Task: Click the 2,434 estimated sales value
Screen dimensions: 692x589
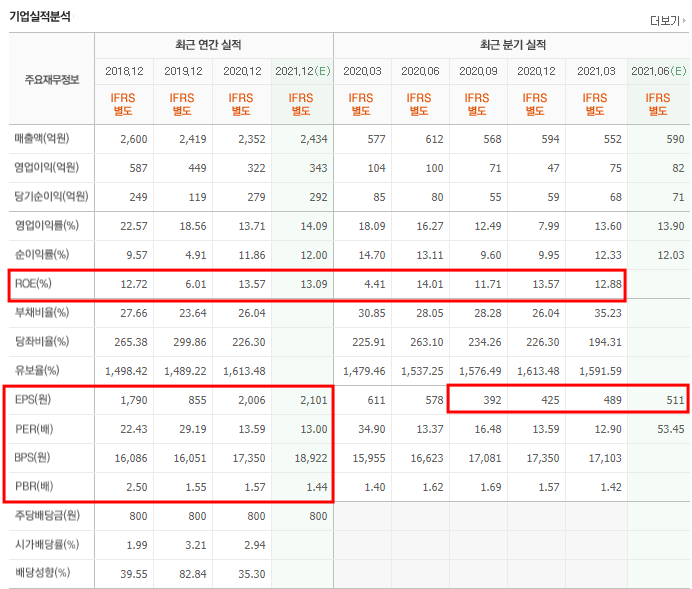Action: 314,139
